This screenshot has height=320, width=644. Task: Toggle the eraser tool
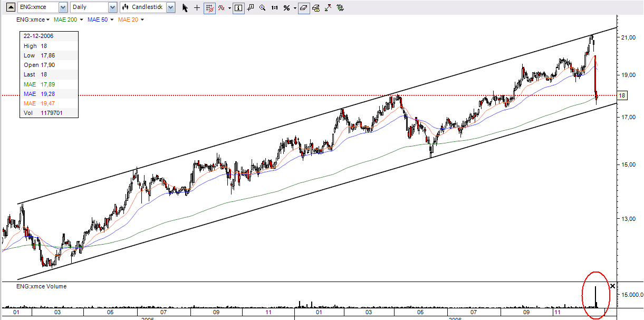304,8
